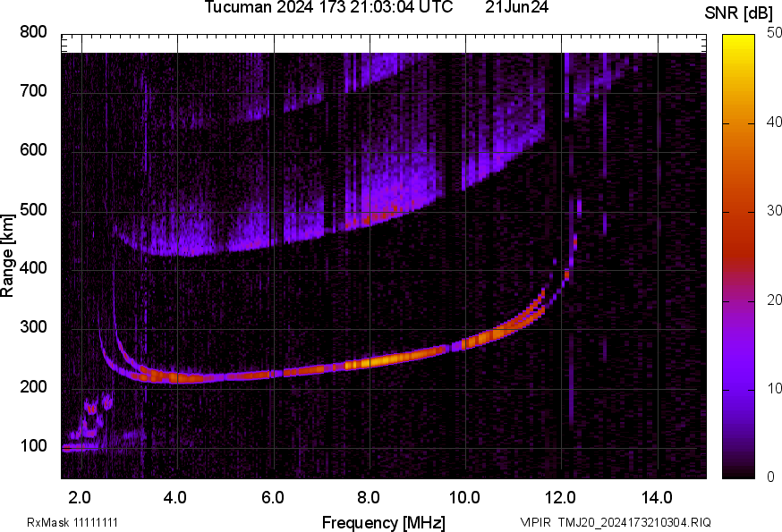782x532 pixels.
Task: Click the frequency tick label '10.0'
Action: (464, 497)
